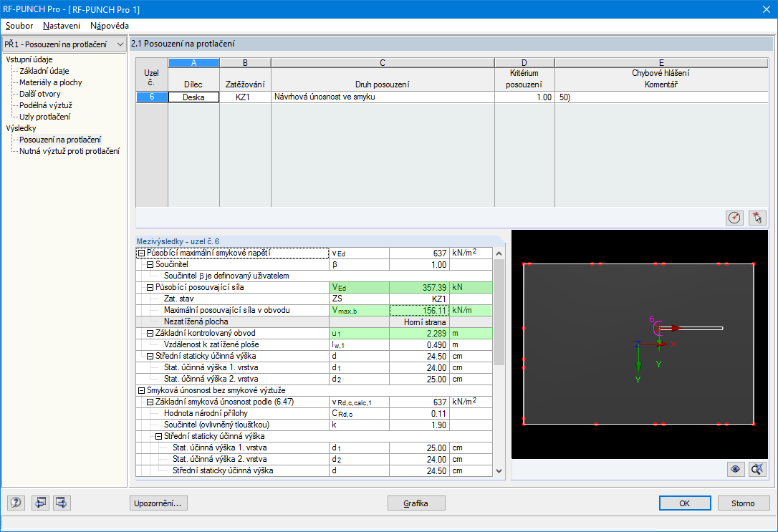Click the 357.39 kN value cell

[419, 288]
